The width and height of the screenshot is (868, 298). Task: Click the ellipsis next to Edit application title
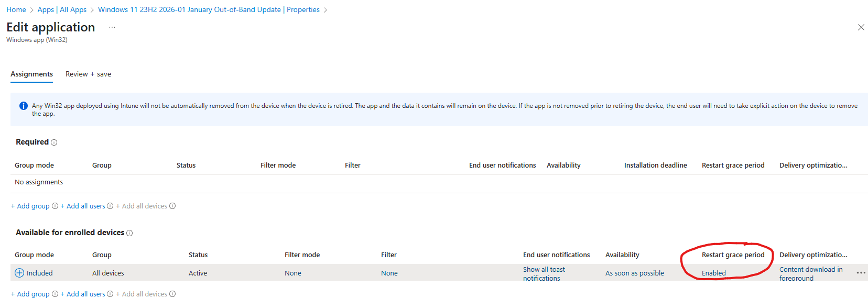pyautogui.click(x=112, y=27)
